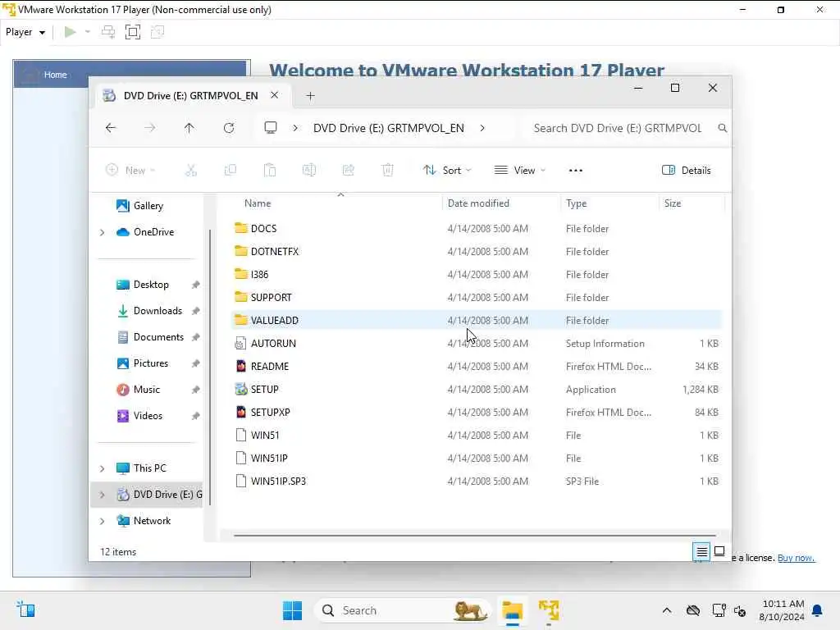
Task: Show hidden tray icons chevron
Action: pos(666,610)
